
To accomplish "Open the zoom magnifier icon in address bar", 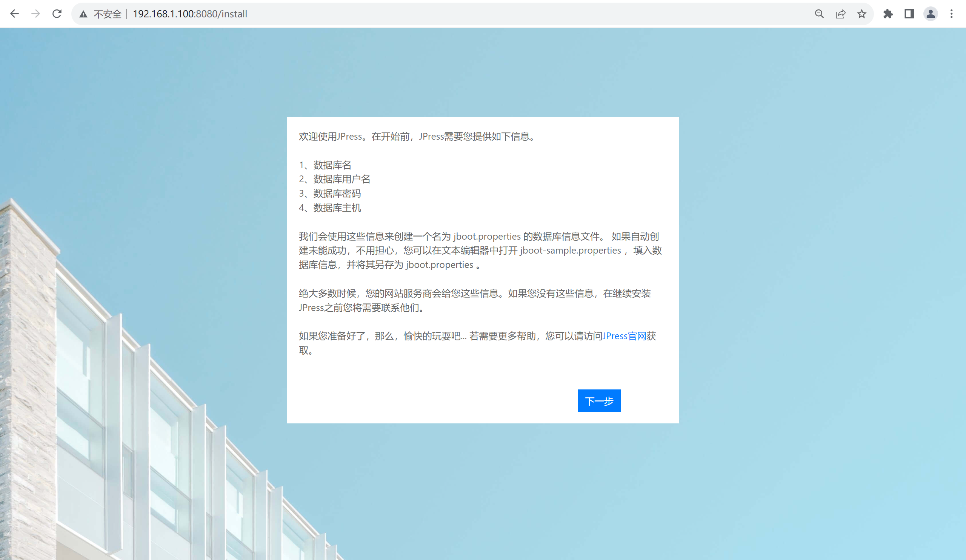I will tap(819, 14).
